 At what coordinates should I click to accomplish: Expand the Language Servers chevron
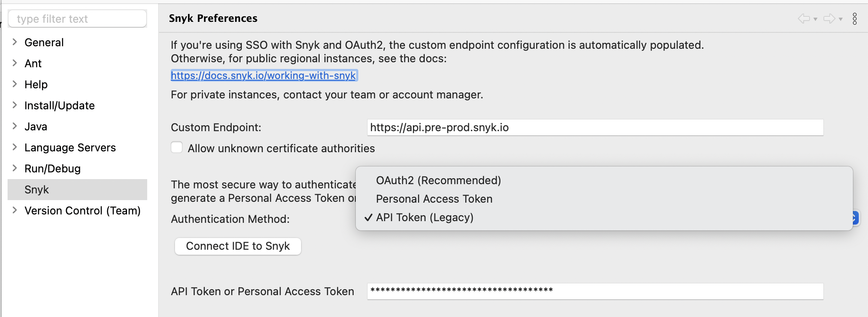click(x=15, y=147)
